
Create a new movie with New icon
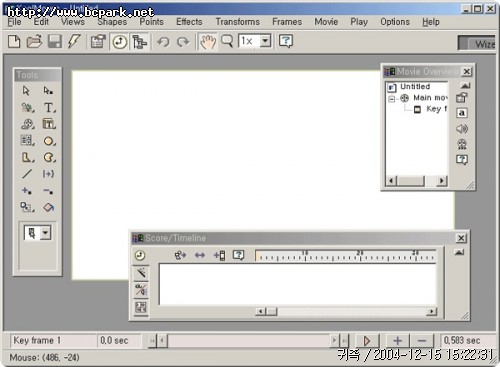[x=14, y=42]
